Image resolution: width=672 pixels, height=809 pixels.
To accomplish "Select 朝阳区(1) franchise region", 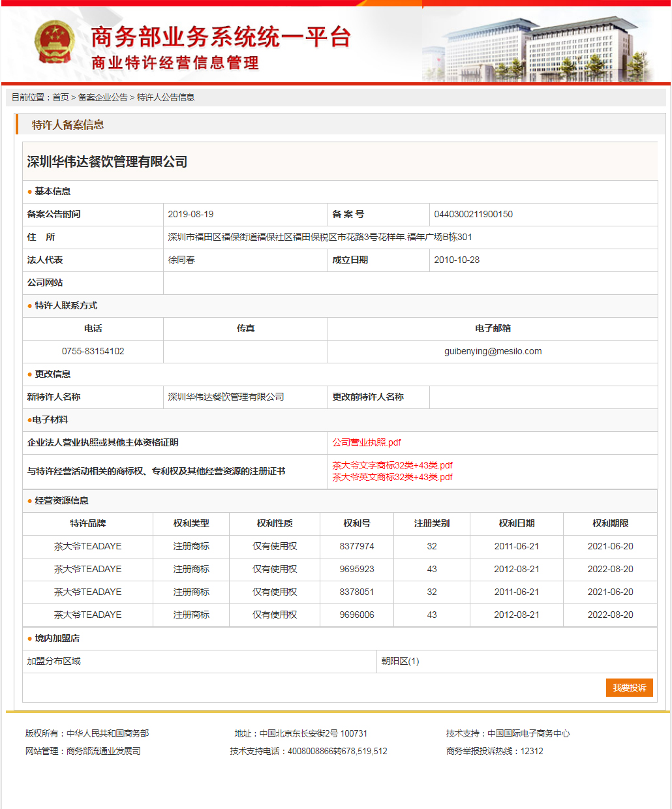I will [400, 661].
